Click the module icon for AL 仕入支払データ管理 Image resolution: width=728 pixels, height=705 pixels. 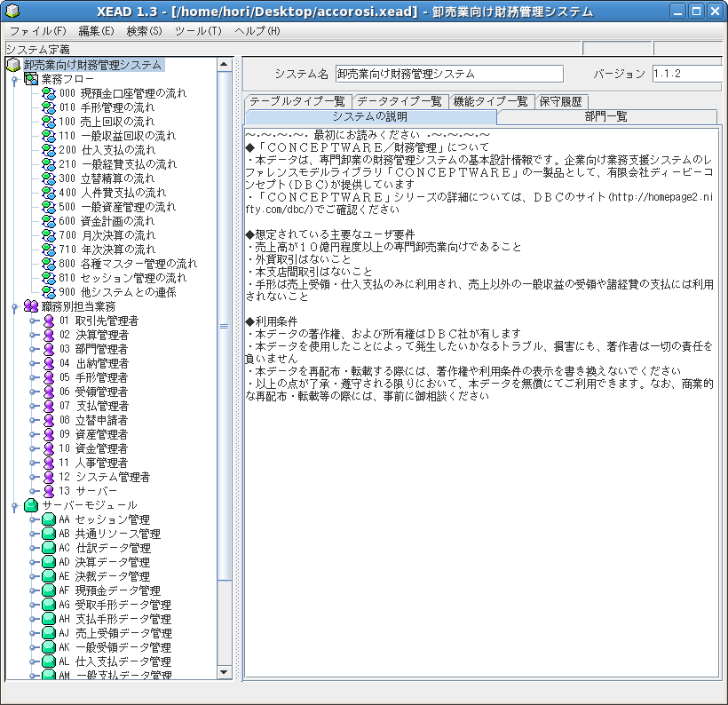point(49,661)
